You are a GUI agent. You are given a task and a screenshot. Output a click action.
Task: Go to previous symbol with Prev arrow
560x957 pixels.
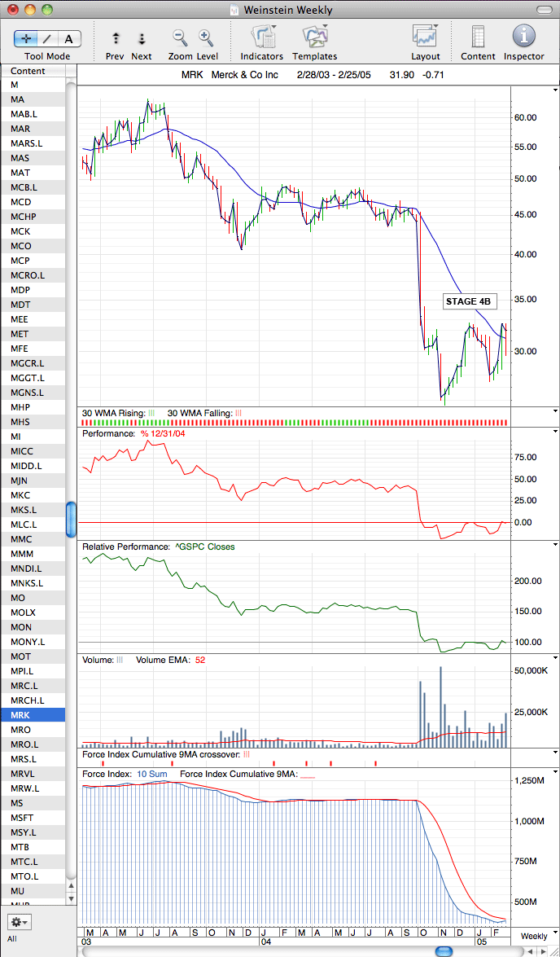pyautogui.click(x=116, y=38)
